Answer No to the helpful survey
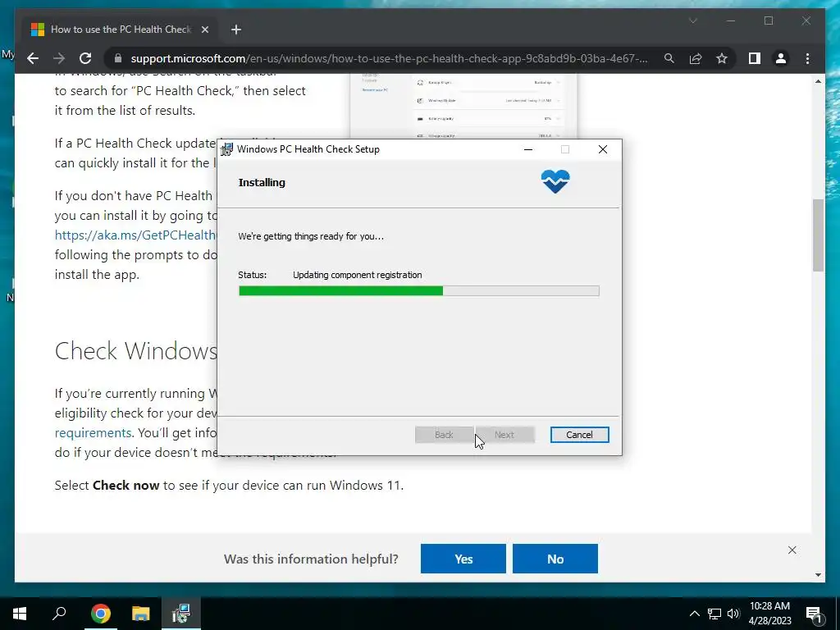The height and width of the screenshot is (630, 840). pos(555,559)
